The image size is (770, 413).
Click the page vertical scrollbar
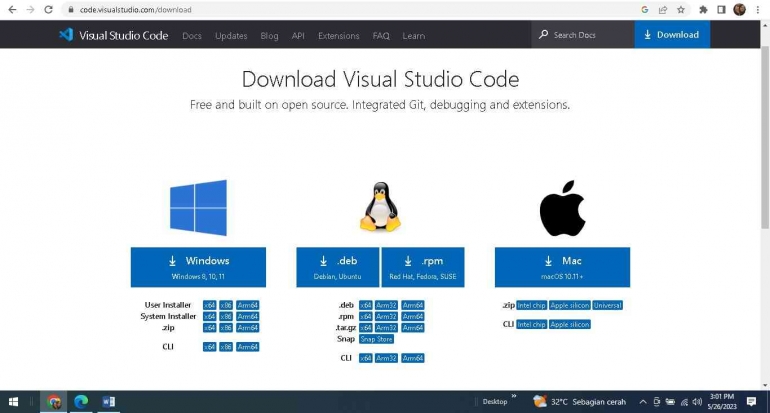[765, 138]
